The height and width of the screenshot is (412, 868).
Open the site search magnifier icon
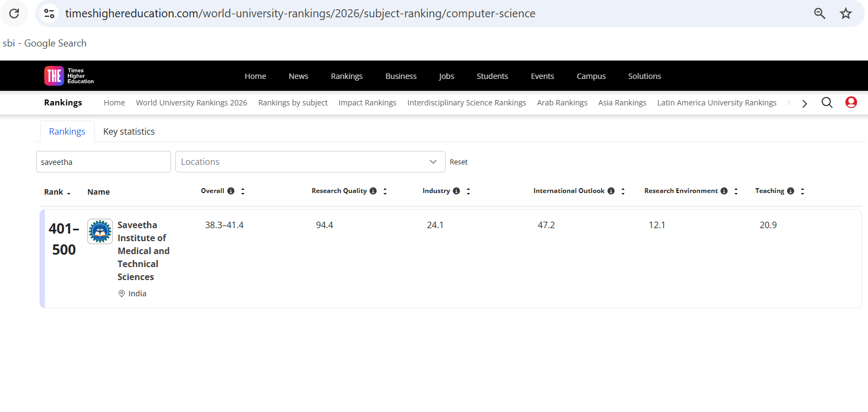pyautogui.click(x=826, y=103)
